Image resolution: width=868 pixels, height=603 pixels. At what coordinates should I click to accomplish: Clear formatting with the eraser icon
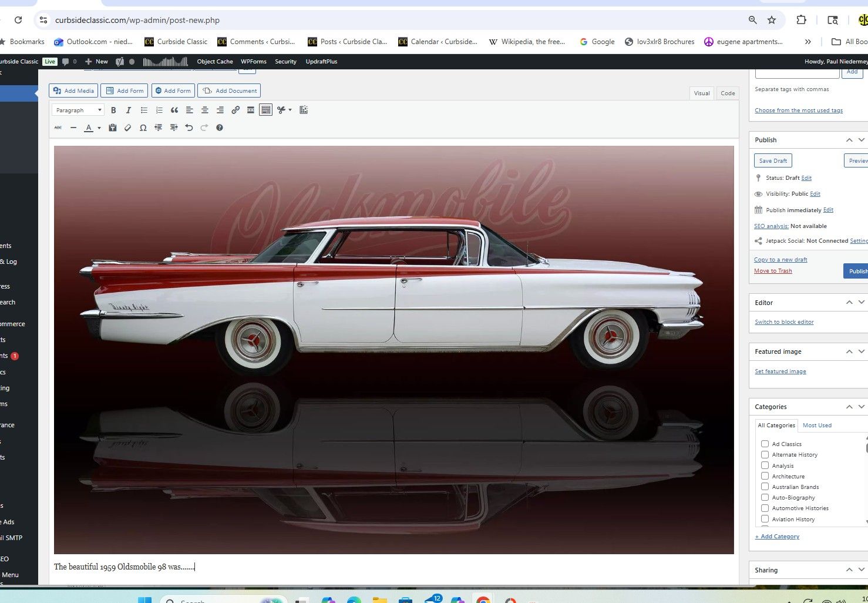click(128, 128)
